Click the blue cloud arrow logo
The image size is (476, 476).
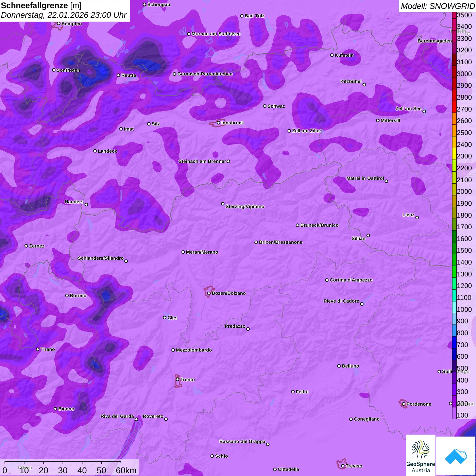coord(456,456)
